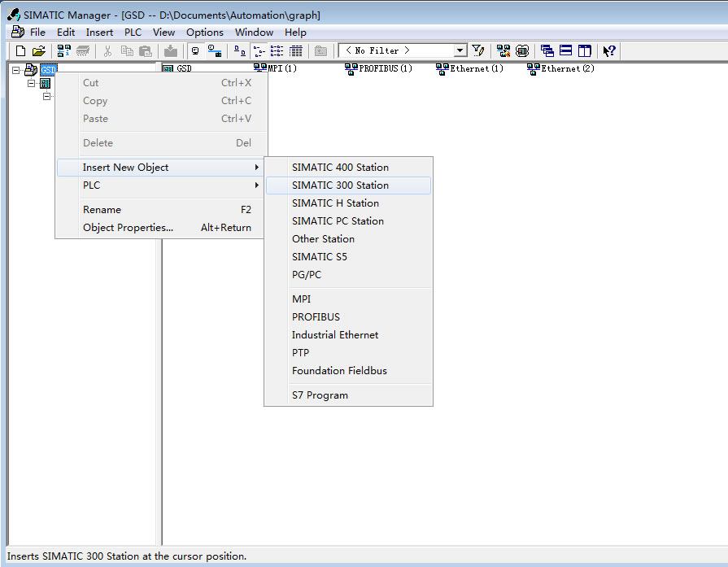
Task: Click the Copy toolbar icon
Action: point(127,50)
